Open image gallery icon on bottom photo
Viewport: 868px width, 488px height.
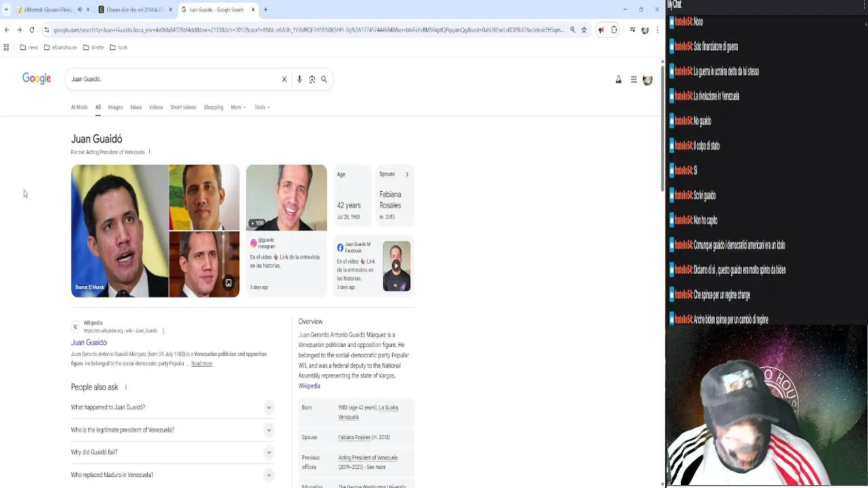point(229,283)
